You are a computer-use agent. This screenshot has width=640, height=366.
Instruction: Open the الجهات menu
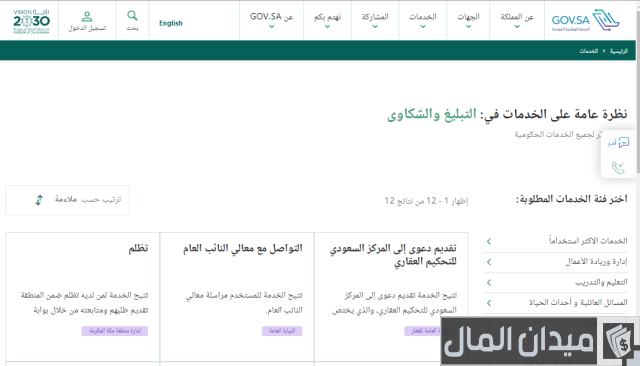click(468, 17)
